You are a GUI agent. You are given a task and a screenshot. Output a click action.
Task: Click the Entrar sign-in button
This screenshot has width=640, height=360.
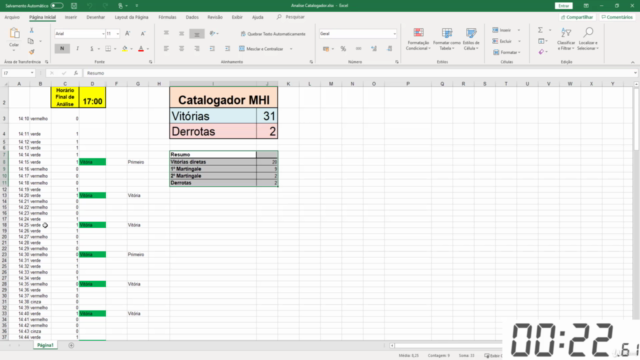click(x=564, y=6)
